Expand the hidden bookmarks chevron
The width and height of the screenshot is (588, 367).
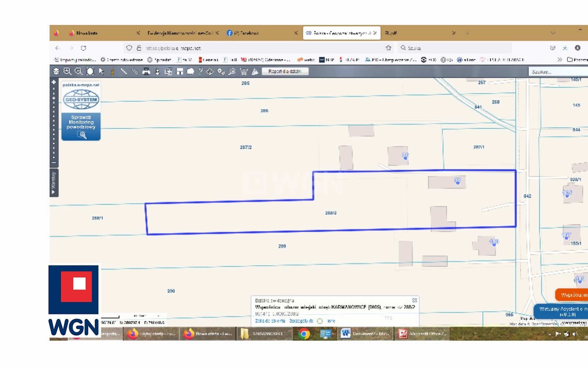tap(559, 60)
